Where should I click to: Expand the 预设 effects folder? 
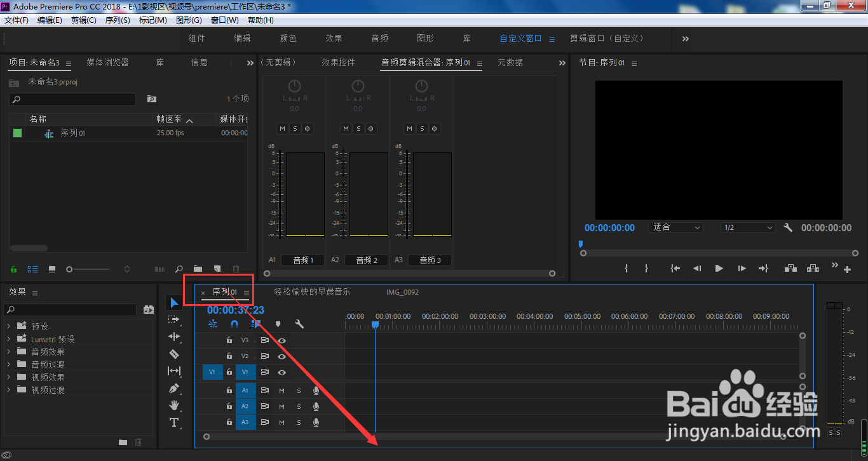click(x=8, y=326)
